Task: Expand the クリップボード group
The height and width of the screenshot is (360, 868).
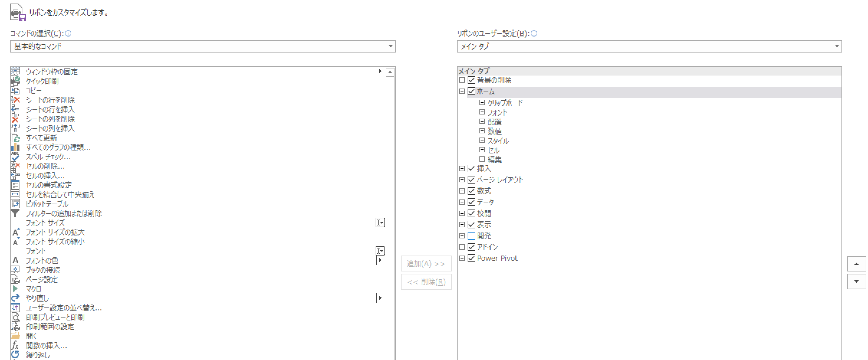Action: point(482,102)
